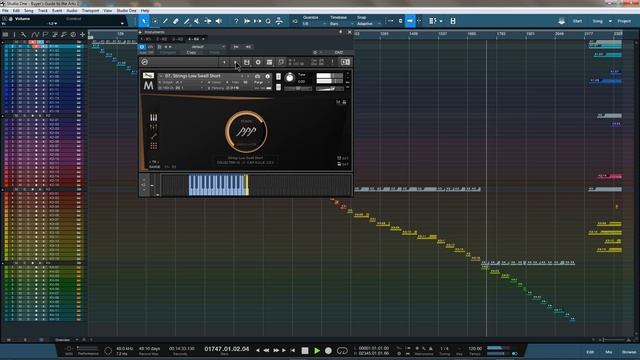
Task: Select the Range tool in the toolbar
Action: coord(155,21)
